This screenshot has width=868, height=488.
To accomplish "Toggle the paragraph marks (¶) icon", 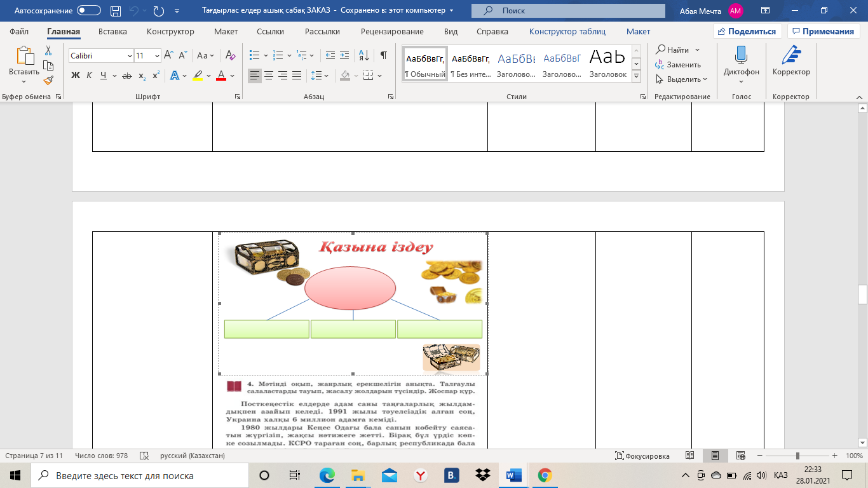I will pos(383,55).
